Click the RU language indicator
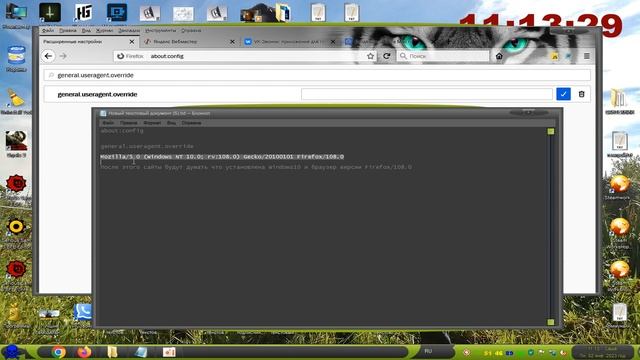Screen dimensions: 640x360 (x=428, y=351)
